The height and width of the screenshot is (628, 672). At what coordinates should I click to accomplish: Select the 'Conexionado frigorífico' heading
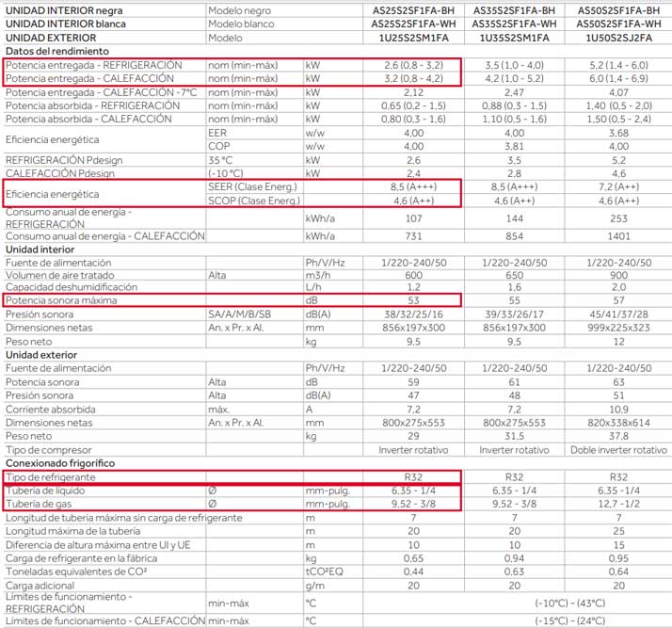click(60, 463)
